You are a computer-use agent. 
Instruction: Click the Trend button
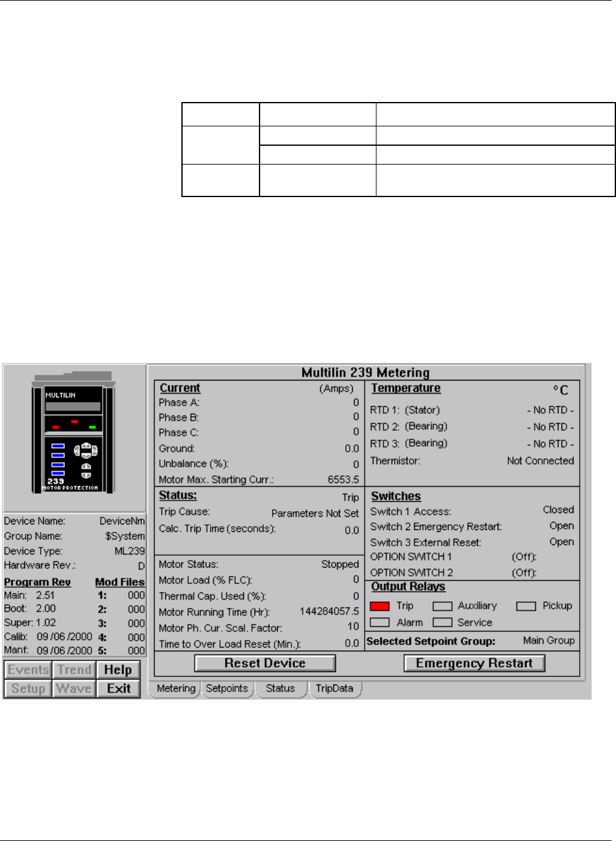click(74, 670)
